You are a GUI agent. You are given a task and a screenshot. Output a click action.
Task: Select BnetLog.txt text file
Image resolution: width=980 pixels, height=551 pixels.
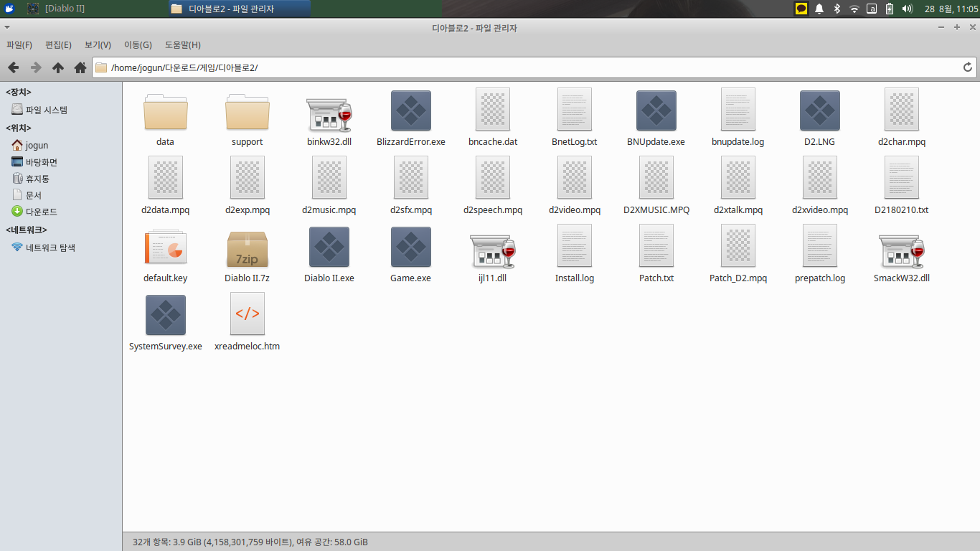[x=575, y=110]
